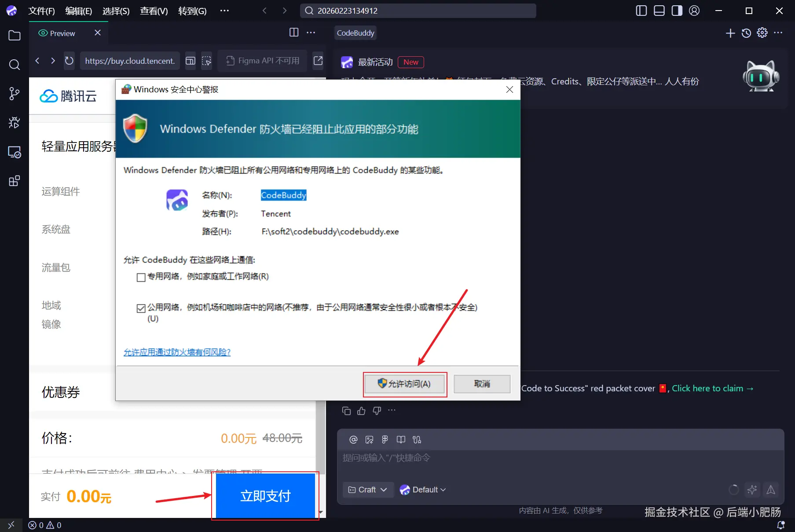Open the Extensions icon in activity bar
This screenshot has height=532, width=795.
[15, 181]
